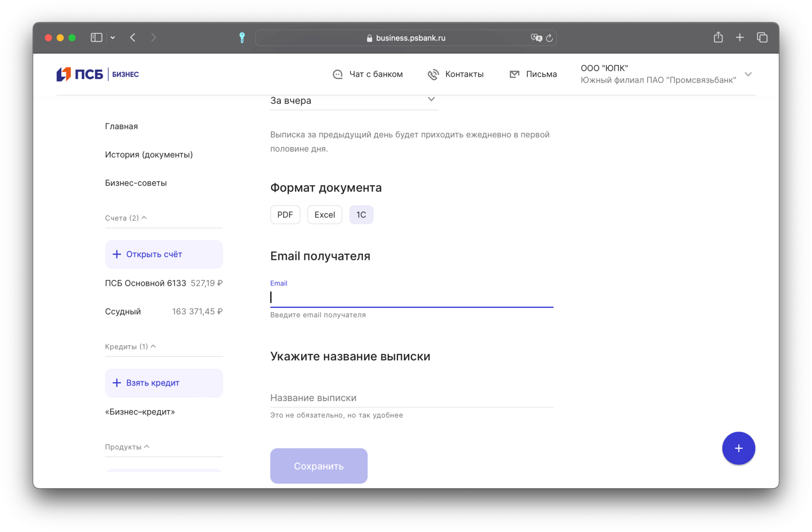Open Бизнес-советы in the side menu

click(136, 183)
